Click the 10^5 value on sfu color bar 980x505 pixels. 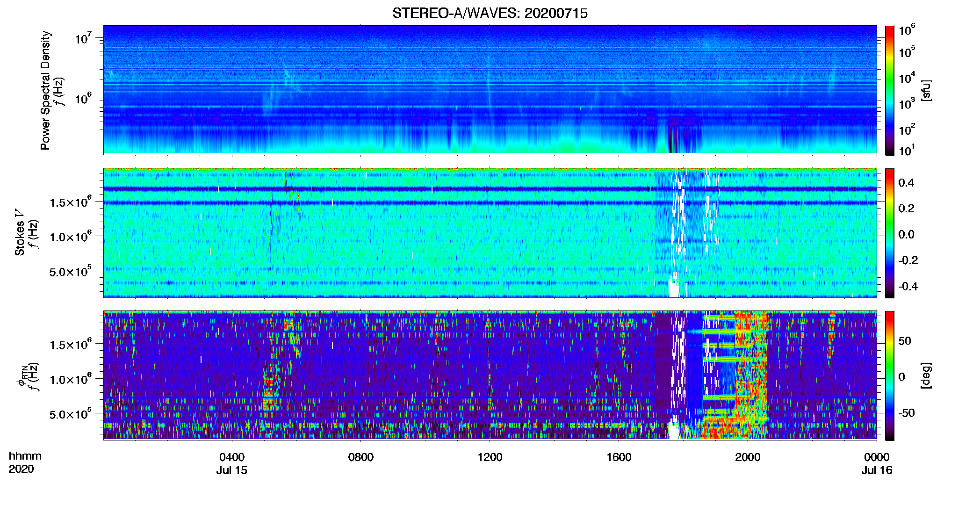tap(907, 51)
